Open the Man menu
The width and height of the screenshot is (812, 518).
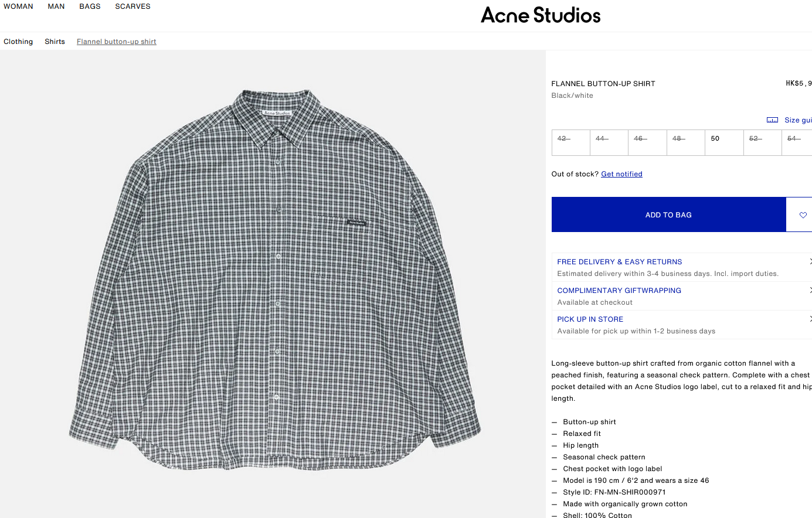[56, 6]
